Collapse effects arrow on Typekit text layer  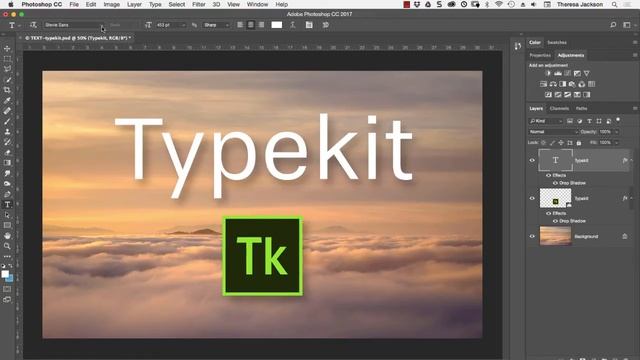point(631,160)
